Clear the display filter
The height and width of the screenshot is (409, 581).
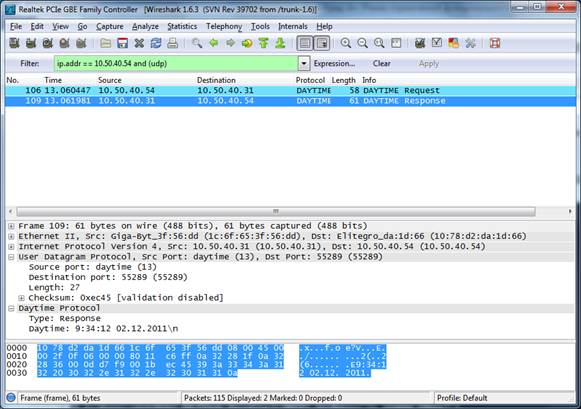pyautogui.click(x=382, y=64)
